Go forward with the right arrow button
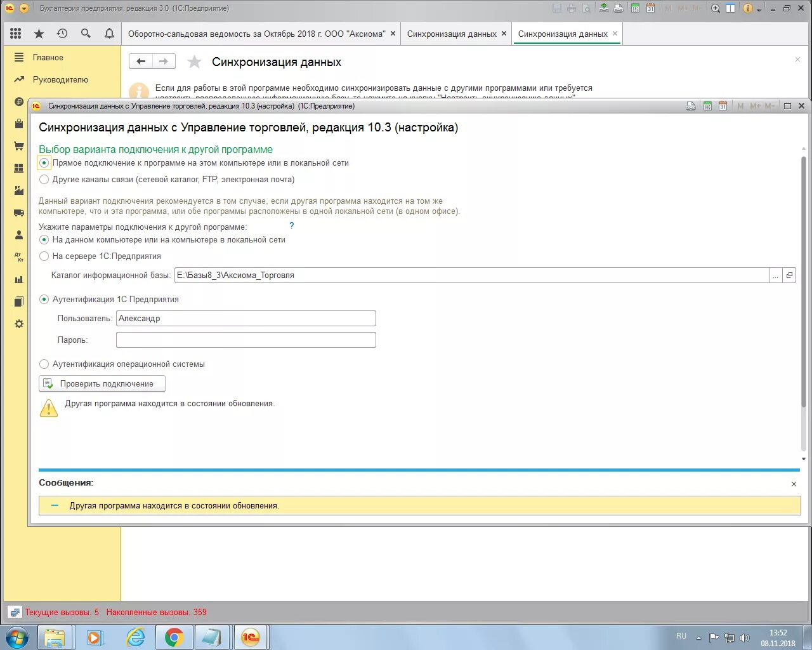 pos(164,62)
